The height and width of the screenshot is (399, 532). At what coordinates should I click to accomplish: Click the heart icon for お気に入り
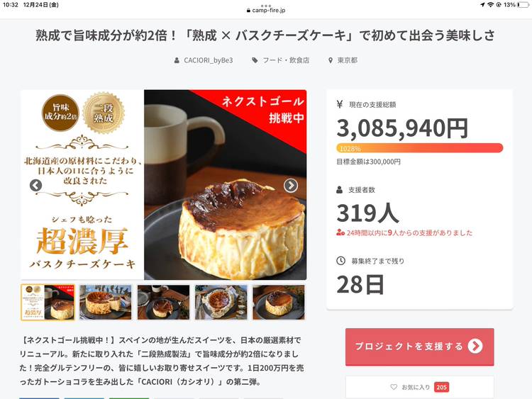[394, 387]
